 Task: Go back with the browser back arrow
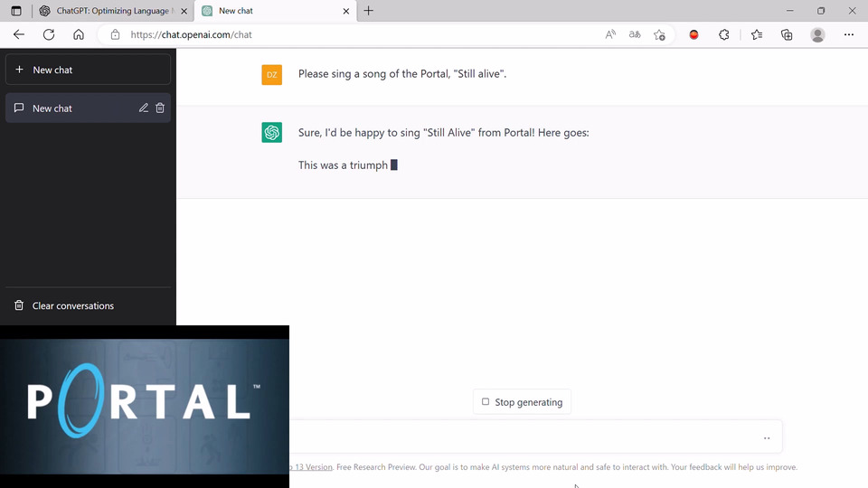pyautogui.click(x=19, y=34)
